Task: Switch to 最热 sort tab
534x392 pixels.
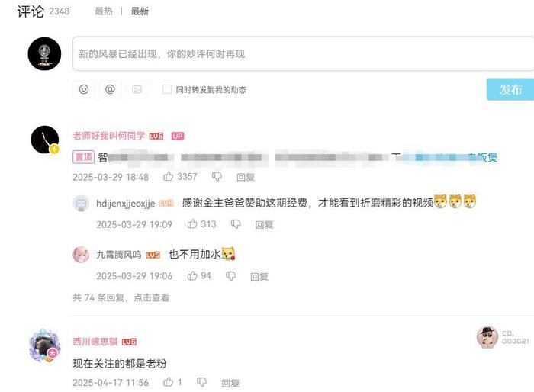Action: [x=104, y=11]
